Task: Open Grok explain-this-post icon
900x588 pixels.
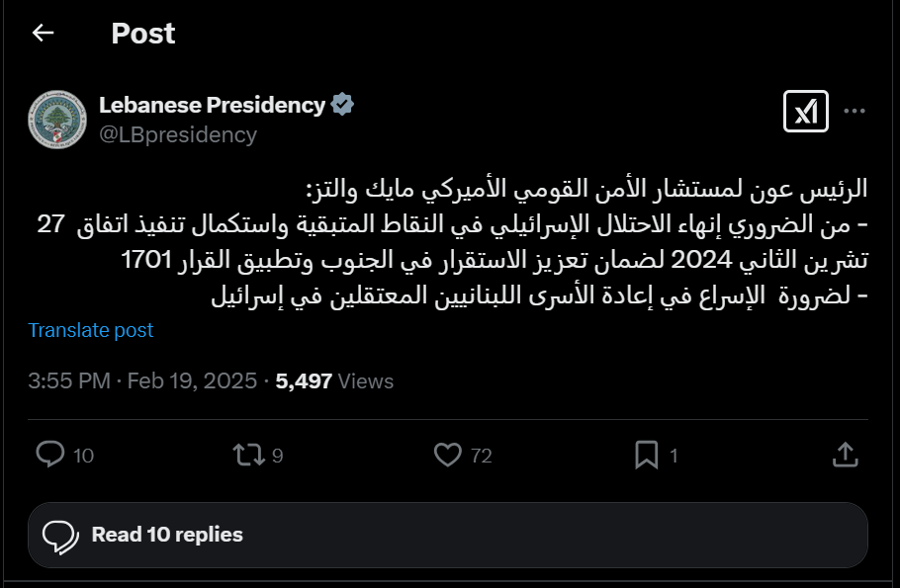Action: (x=806, y=112)
